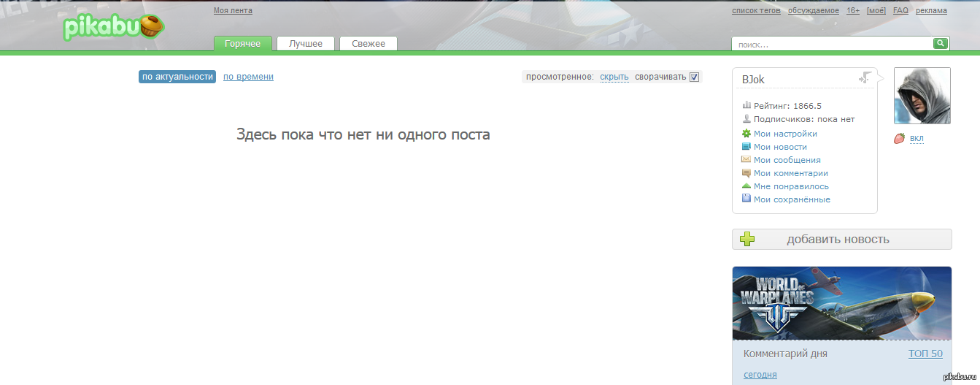This screenshot has height=385, width=980.
Task: Click into the поиск search field
Action: [832, 45]
